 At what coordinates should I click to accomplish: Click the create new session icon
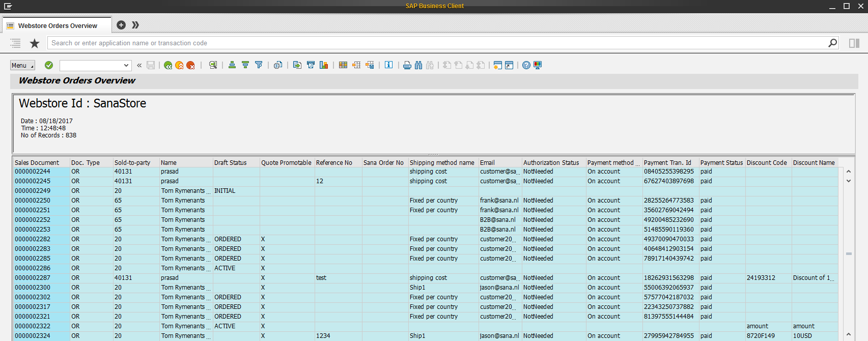[x=498, y=65]
